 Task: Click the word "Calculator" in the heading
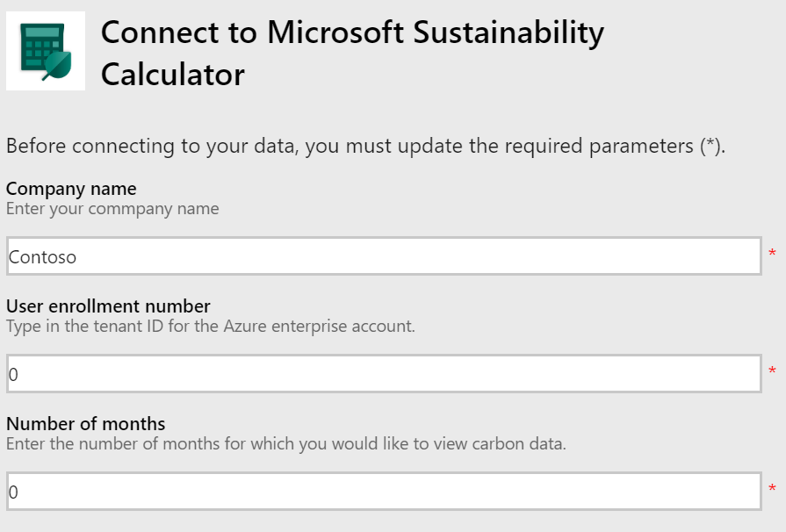click(x=172, y=75)
